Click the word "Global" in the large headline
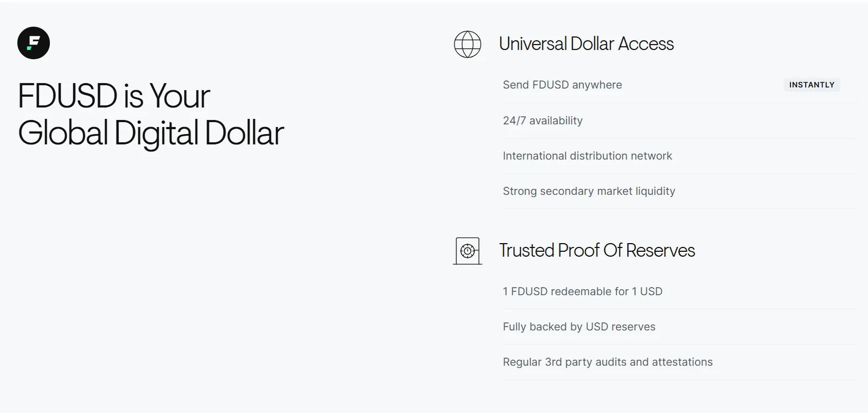Image resolution: width=868 pixels, height=413 pixels. click(63, 133)
